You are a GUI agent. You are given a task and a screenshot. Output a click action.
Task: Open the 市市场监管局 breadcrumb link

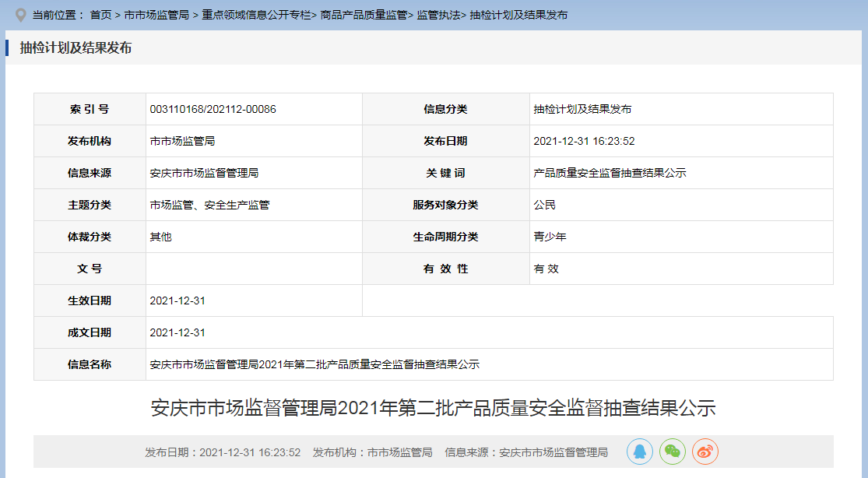pos(156,15)
